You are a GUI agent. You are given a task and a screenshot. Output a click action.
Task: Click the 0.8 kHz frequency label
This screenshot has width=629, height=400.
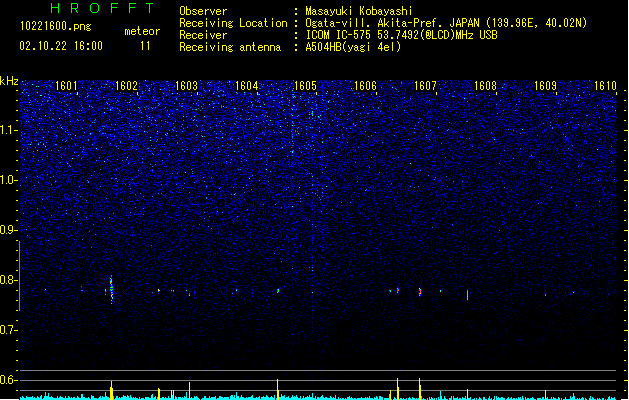9,280
